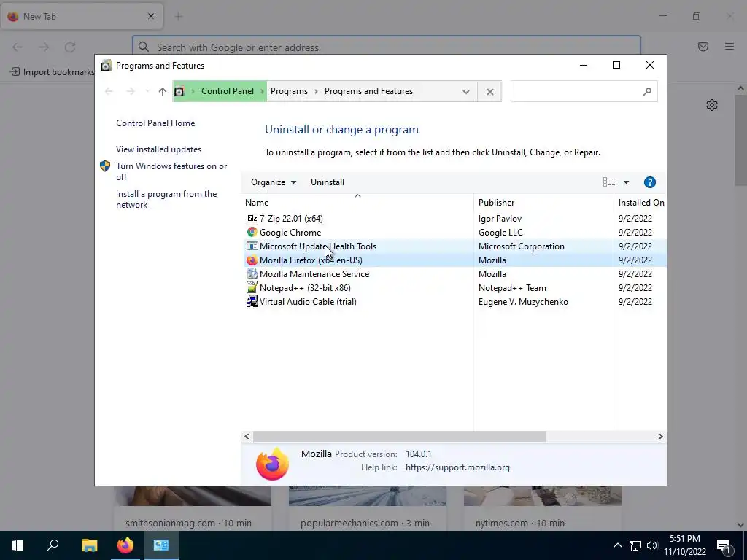Click the Programs breadcrumb
The image size is (747, 560).
pyautogui.click(x=289, y=91)
